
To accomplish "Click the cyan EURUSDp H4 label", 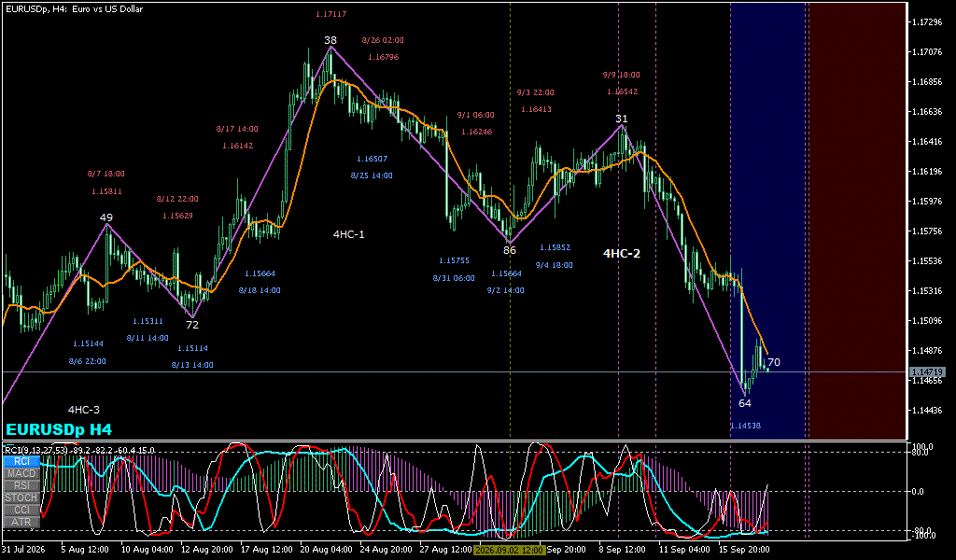I will click(x=59, y=429).
